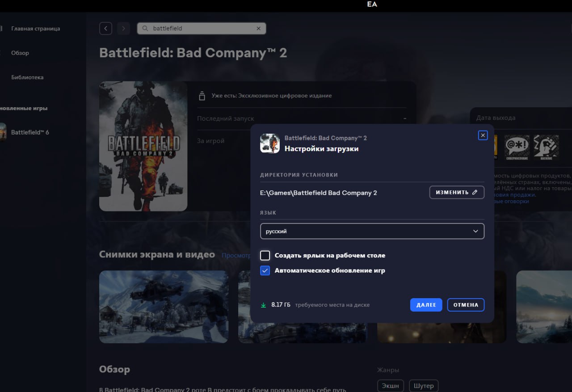Go to Библиотека in sidebar
572x392 pixels.
(27, 77)
